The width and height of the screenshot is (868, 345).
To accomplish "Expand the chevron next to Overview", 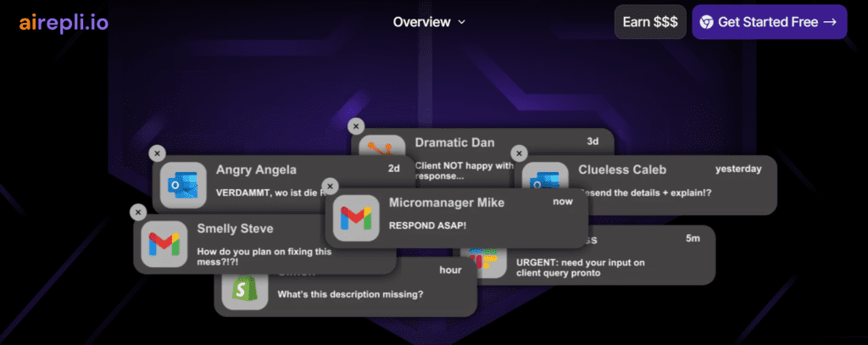I will tap(462, 22).
